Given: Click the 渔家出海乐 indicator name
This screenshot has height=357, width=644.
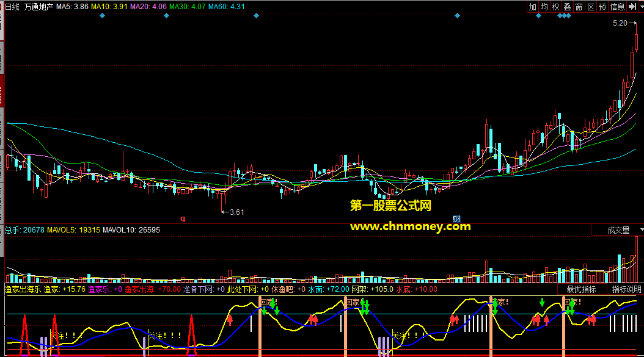Looking at the screenshot, I should pos(23,289).
